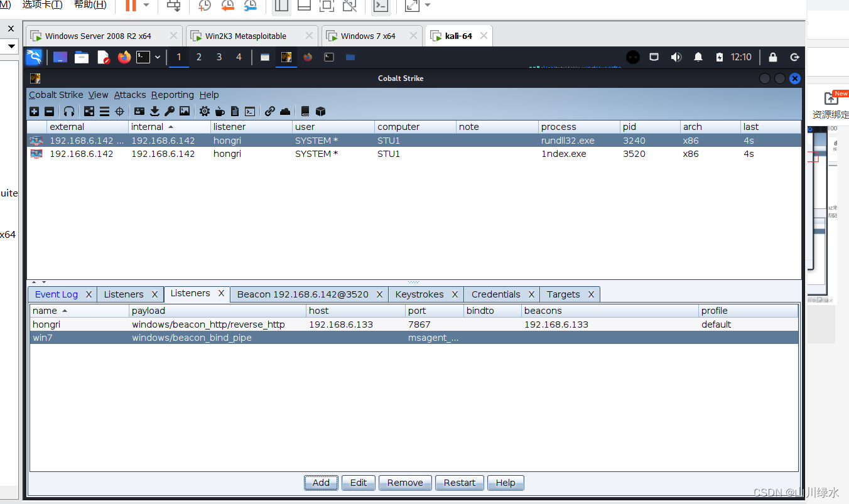The height and width of the screenshot is (504, 849).
Task: Open keystrokes via the key icon
Action: [x=170, y=111]
